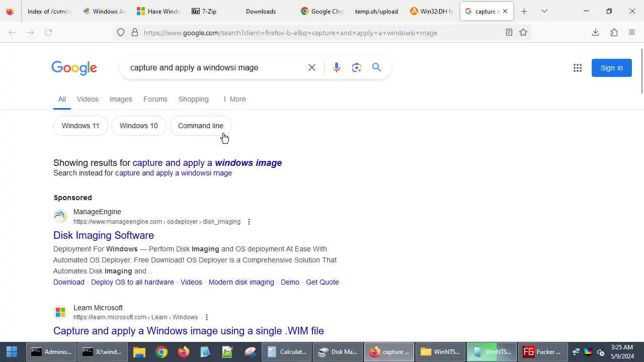
Task: Open corrected 'capture and apply a windows image' link
Action: 207,163
